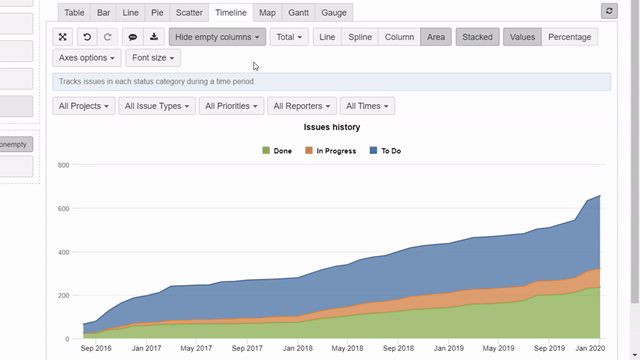640x360 pixels.
Task: Switch to the Pie tab
Action: [x=157, y=13]
